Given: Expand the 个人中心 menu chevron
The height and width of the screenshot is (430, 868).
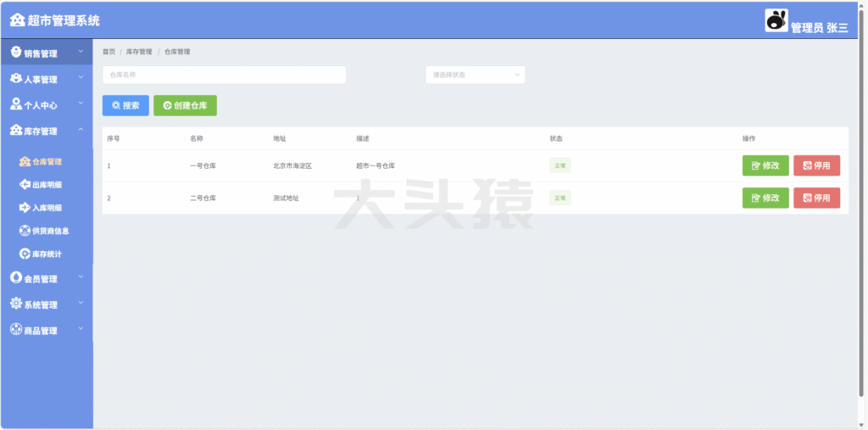Looking at the screenshot, I should click(81, 103).
